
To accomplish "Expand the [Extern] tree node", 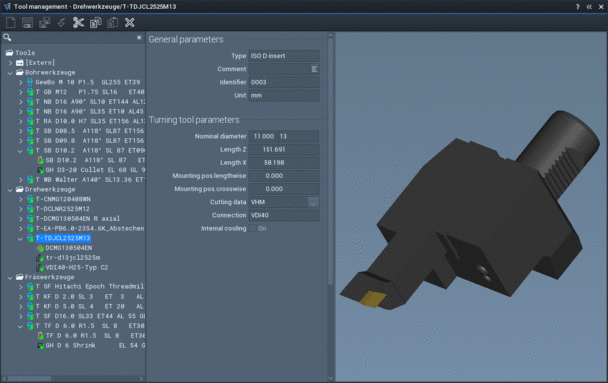I will point(10,63).
